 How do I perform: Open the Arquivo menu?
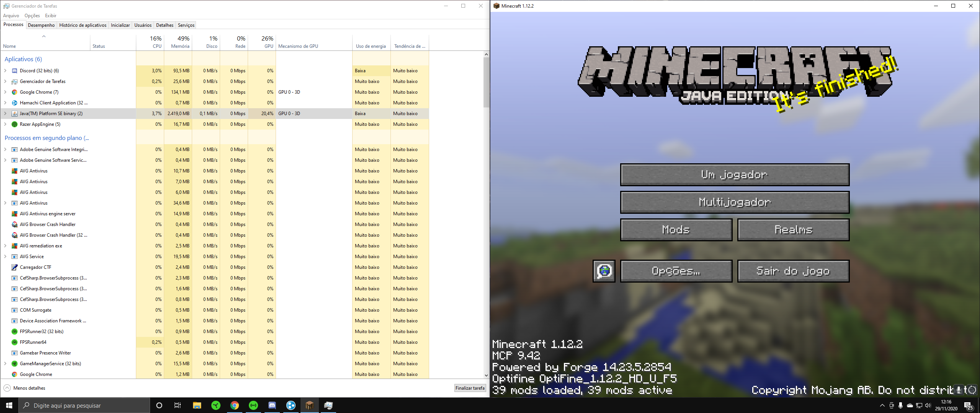tap(11, 16)
